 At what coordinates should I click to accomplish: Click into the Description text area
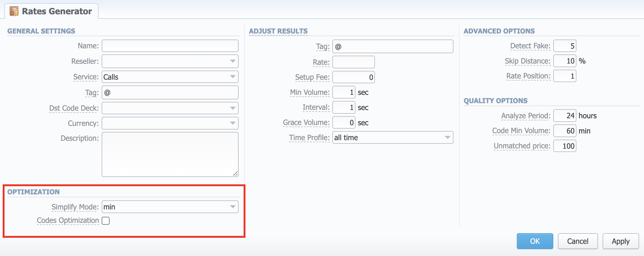tap(170, 154)
